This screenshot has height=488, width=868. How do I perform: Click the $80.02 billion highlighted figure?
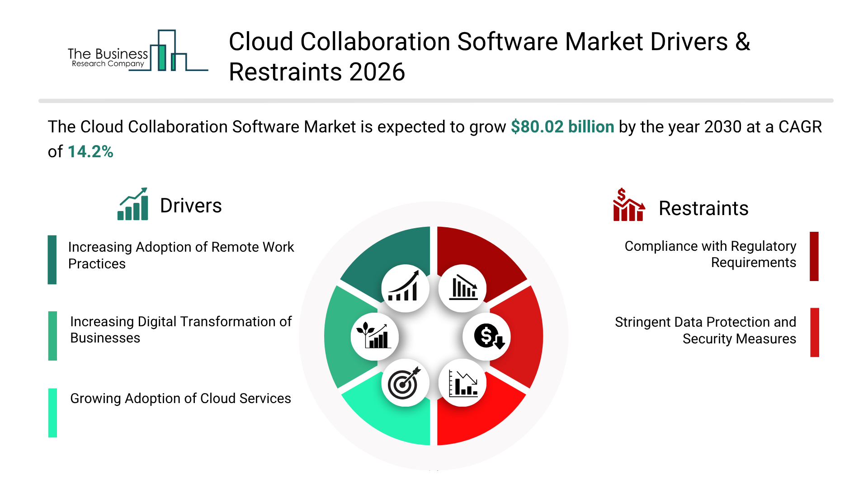tap(562, 127)
